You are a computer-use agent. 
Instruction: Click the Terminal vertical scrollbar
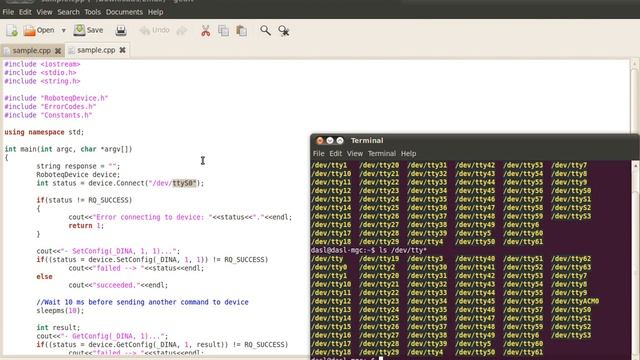pyautogui.click(x=636, y=260)
